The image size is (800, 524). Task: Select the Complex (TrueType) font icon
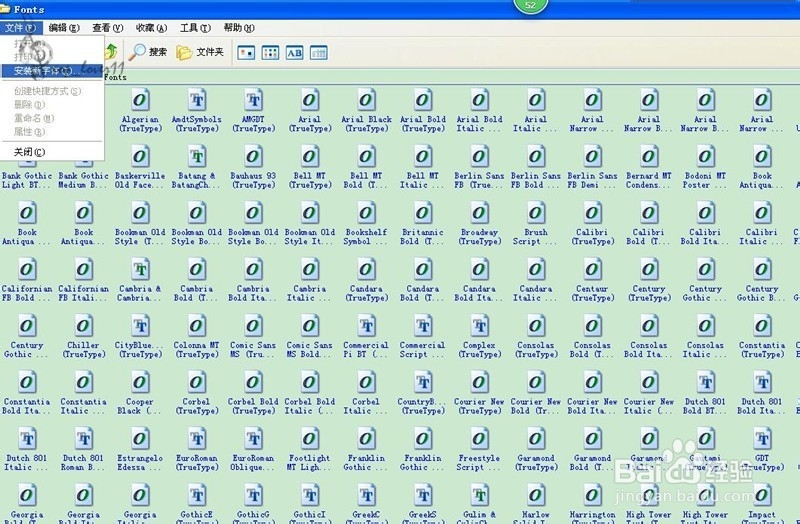click(x=479, y=326)
